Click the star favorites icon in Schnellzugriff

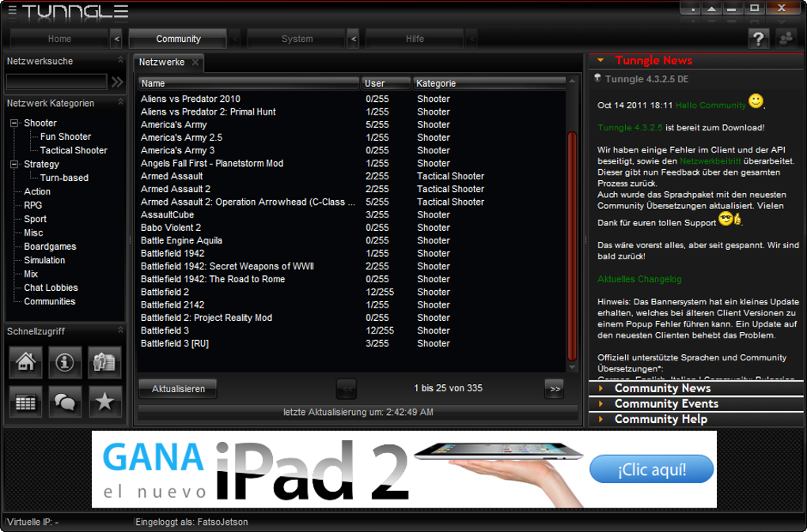pyautogui.click(x=104, y=402)
